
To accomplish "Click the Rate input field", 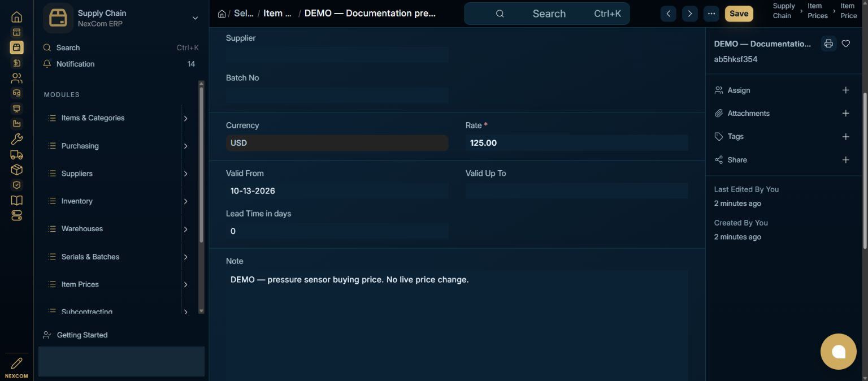I will click(x=576, y=143).
